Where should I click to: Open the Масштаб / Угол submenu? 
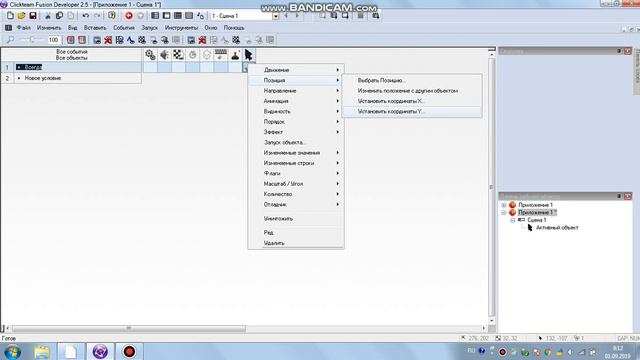pyautogui.click(x=296, y=184)
